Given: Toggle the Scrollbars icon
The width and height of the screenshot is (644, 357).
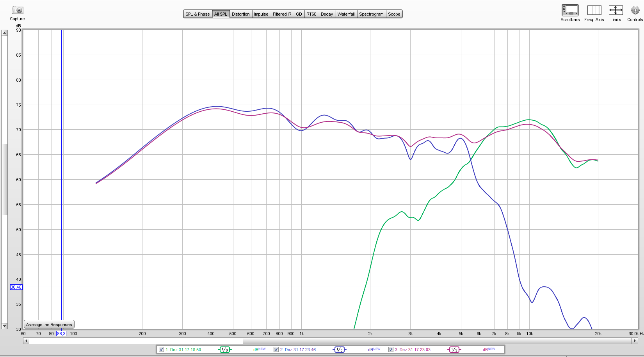Looking at the screenshot, I should [x=570, y=10].
